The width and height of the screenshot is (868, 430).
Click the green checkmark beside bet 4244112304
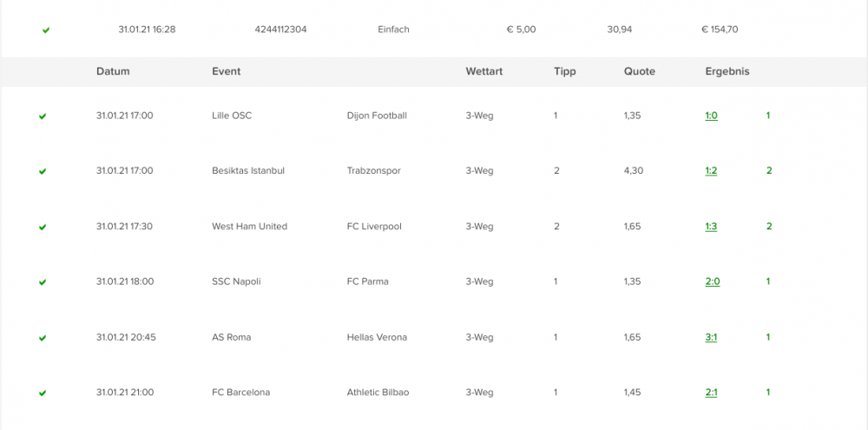[46, 30]
